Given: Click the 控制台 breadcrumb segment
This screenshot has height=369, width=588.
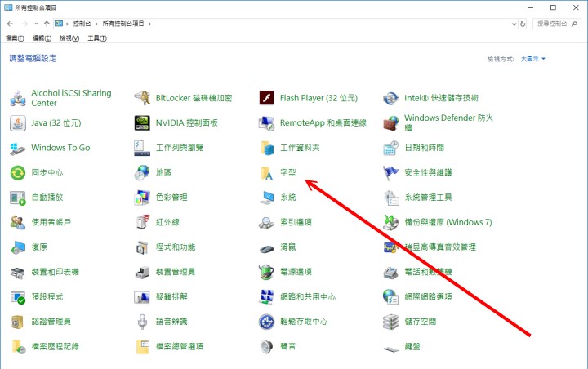Looking at the screenshot, I should pyautogui.click(x=82, y=24).
